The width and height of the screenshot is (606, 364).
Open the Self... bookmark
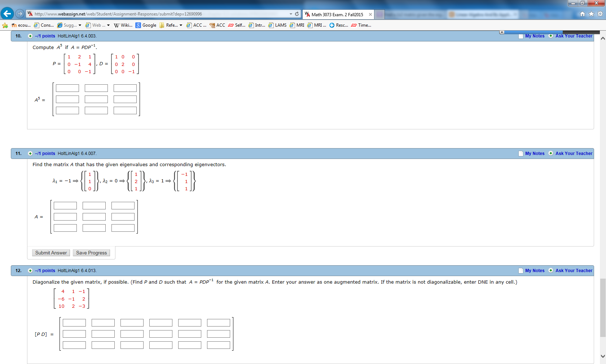coord(237,25)
